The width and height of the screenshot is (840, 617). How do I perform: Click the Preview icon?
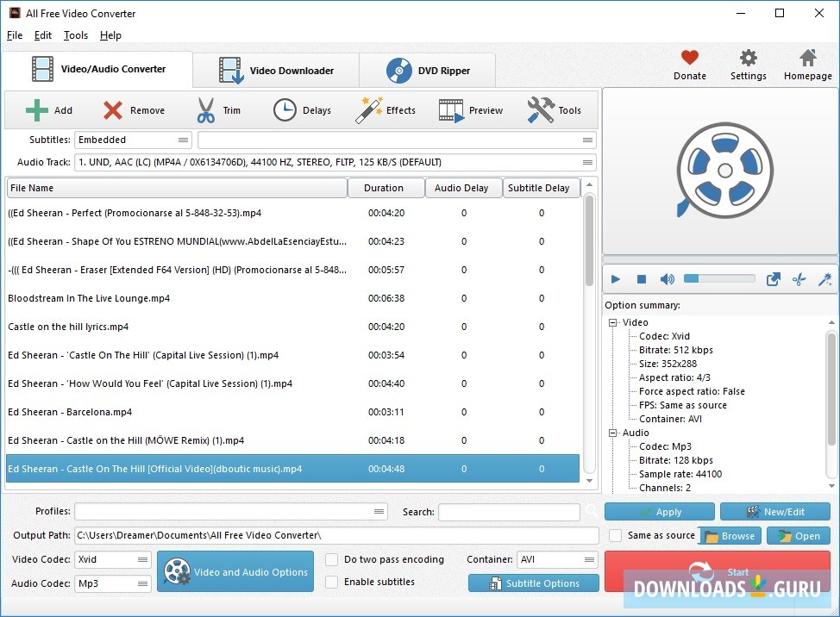click(x=450, y=109)
